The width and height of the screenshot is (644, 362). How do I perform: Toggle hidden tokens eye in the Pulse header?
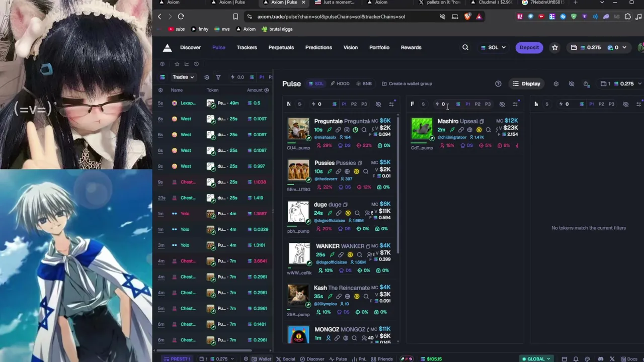572,84
